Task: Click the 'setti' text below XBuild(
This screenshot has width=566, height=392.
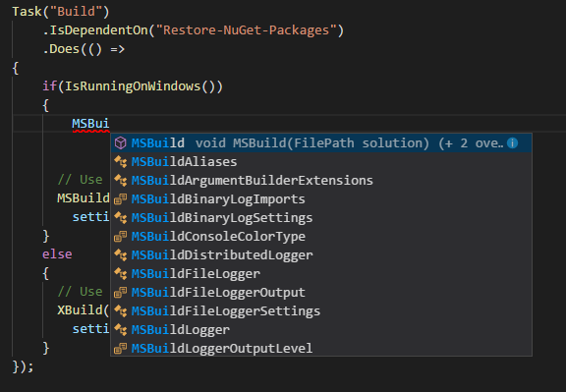Action: [90, 329]
